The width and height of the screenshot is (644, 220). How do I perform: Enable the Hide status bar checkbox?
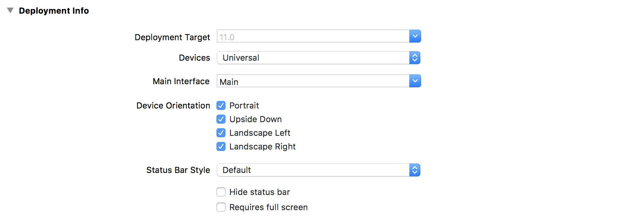[x=221, y=192]
